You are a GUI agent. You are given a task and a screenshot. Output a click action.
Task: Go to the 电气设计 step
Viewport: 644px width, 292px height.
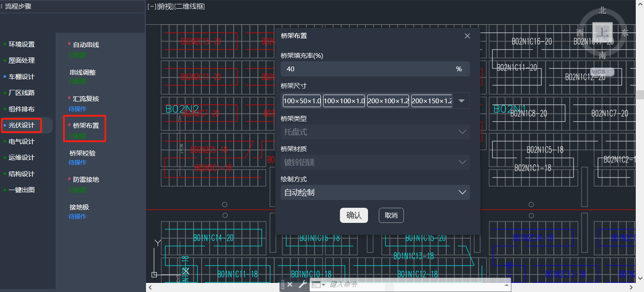[x=22, y=142]
